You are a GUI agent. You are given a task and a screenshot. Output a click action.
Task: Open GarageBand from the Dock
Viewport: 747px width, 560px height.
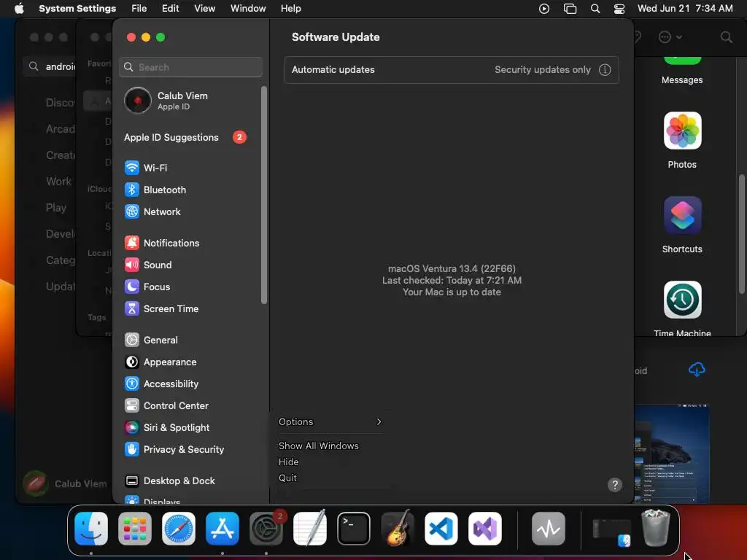[398, 529]
